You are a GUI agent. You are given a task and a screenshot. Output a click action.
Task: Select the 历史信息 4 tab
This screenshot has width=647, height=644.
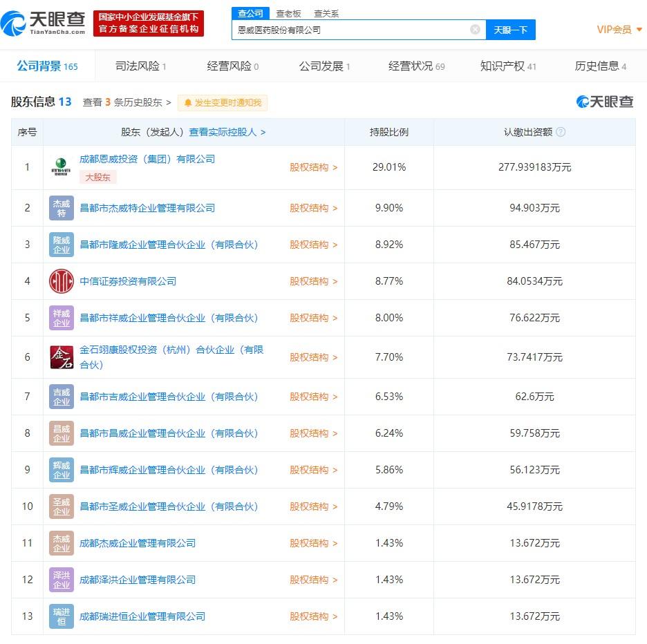(x=601, y=66)
